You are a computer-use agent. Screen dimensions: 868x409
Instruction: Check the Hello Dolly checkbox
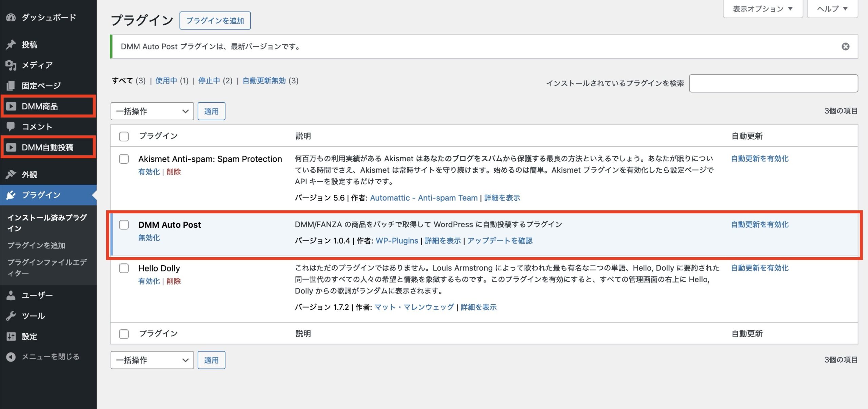(x=124, y=268)
